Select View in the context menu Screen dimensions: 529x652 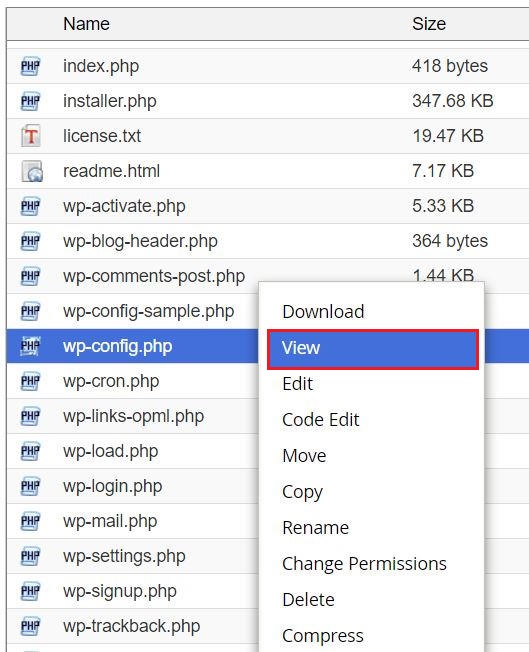(373, 349)
